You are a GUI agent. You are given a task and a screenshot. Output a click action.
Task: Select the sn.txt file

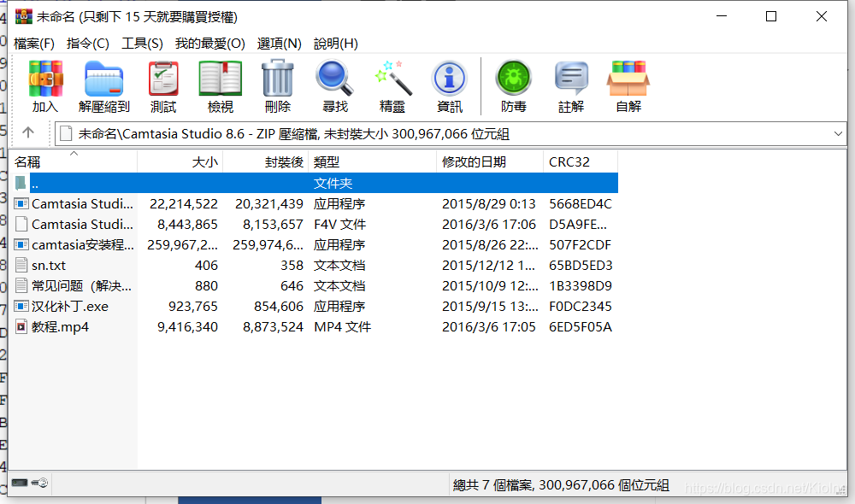click(x=53, y=265)
